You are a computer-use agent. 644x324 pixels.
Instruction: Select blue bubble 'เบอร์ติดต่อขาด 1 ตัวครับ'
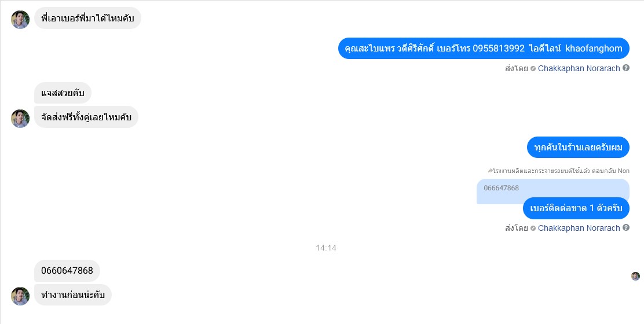tap(576, 208)
